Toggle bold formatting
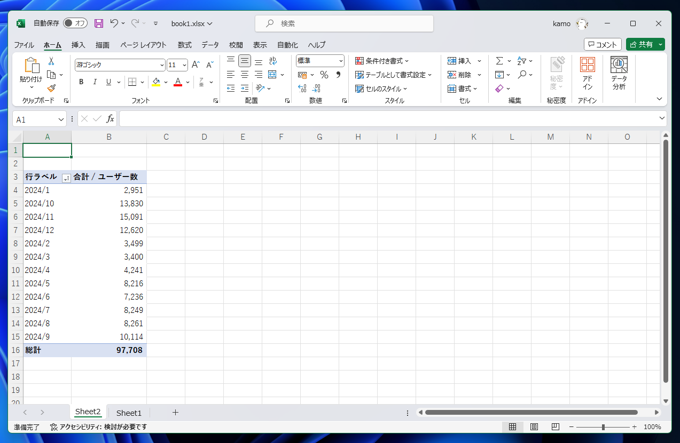The width and height of the screenshot is (680, 443). tap(82, 82)
